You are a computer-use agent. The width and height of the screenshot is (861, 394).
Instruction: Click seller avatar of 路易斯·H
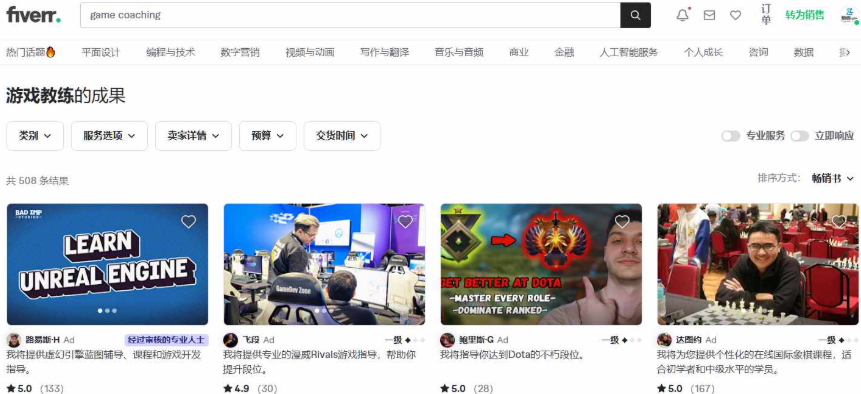(14, 340)
